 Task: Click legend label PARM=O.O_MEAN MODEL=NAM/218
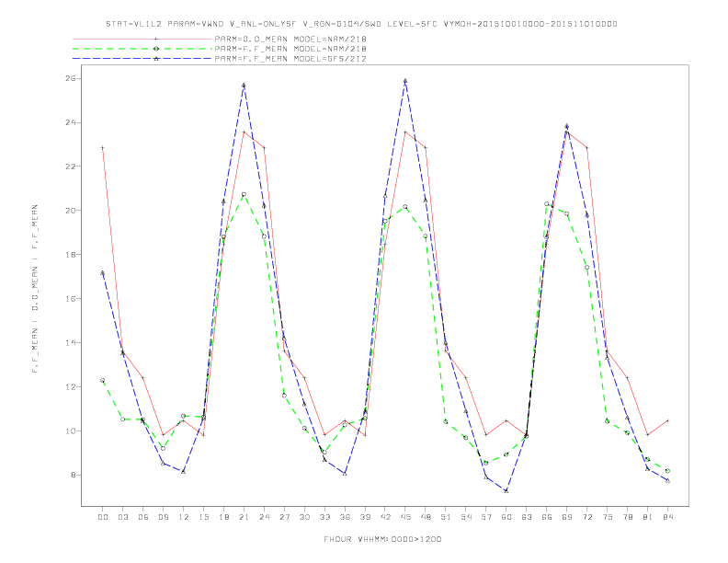tap(290, 39)
